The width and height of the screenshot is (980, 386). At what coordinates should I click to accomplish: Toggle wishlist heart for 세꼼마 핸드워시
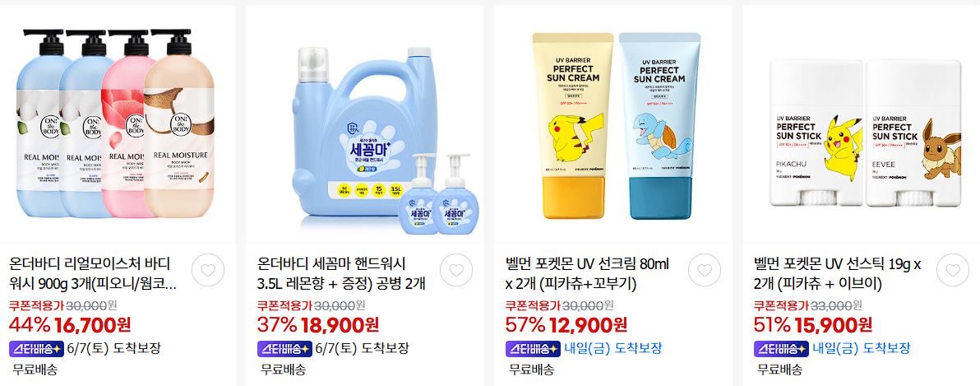[456, 270]
